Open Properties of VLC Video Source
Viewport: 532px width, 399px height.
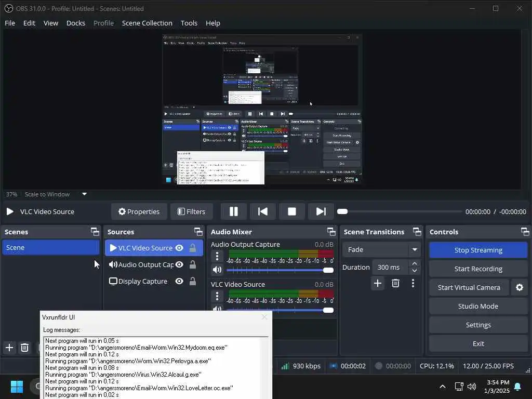click(139, 212)
